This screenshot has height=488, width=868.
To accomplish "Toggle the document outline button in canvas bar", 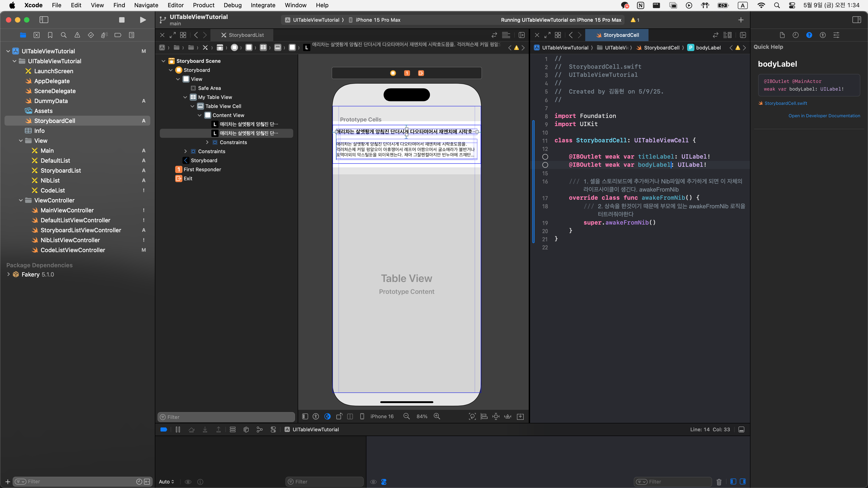I will click(x=305, y=416).
